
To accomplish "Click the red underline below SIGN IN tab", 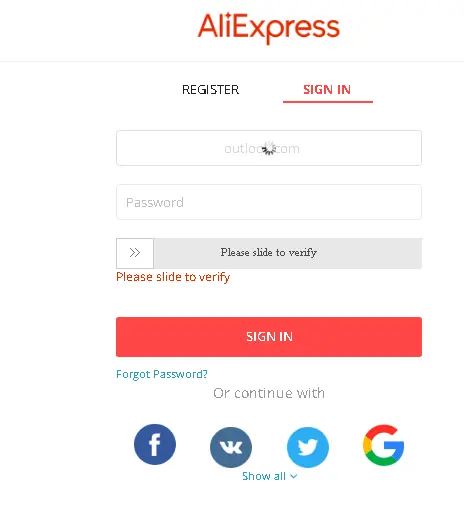I will tap(328, 102).
